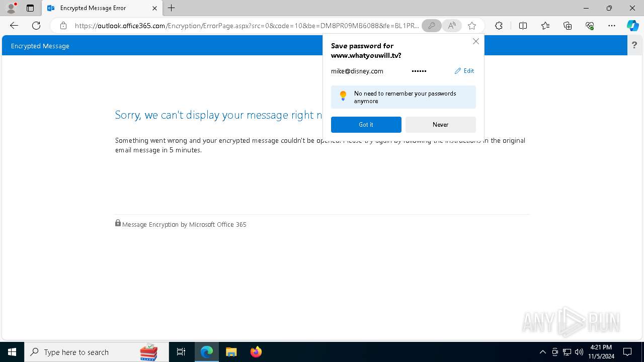Viewport: 644px width, 362px height.
Task: Open the Edge profile icon
Action: (x=11, y=8)
